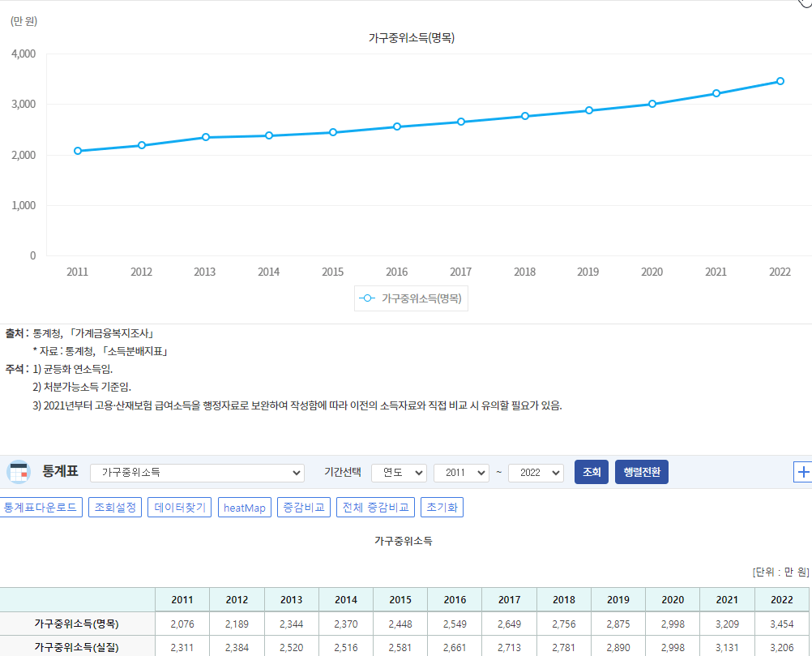Click the 조회 search button
This screenshot has height=656, width=812.
pyautogui.click(x=591, y=472)
